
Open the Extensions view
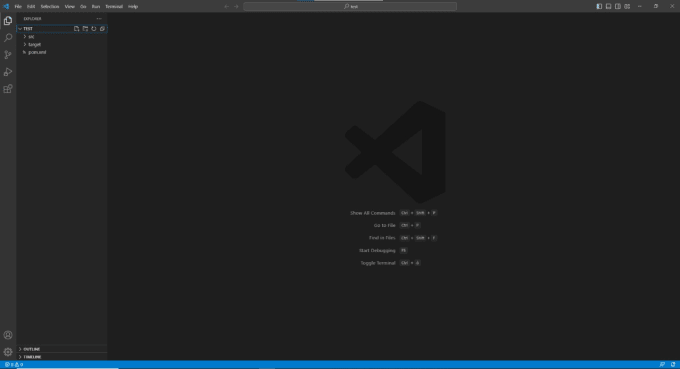tap(8, 89)
